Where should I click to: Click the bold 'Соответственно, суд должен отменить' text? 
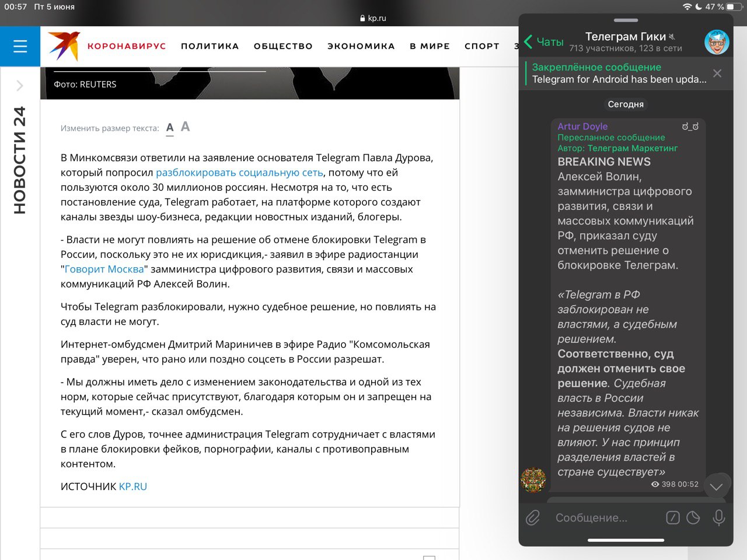[x=621, y=369]
